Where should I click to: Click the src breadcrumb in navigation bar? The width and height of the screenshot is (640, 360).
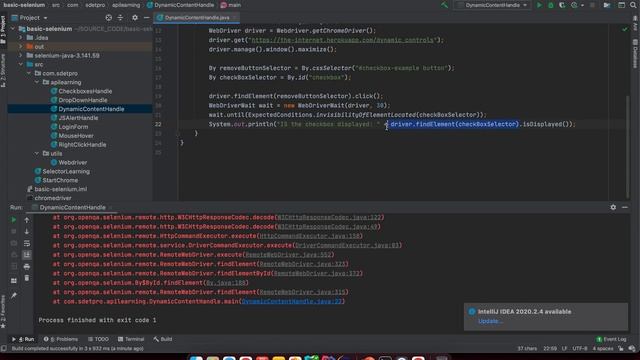[x=56, y=5]
